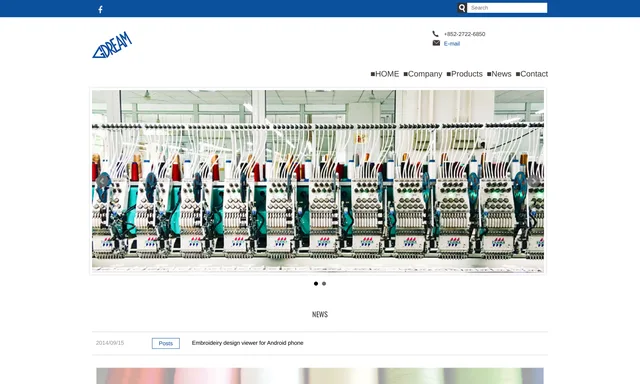Screen dimensions: 640x384
Task: Open the Facebook page icon
Action: coord(100,9)
